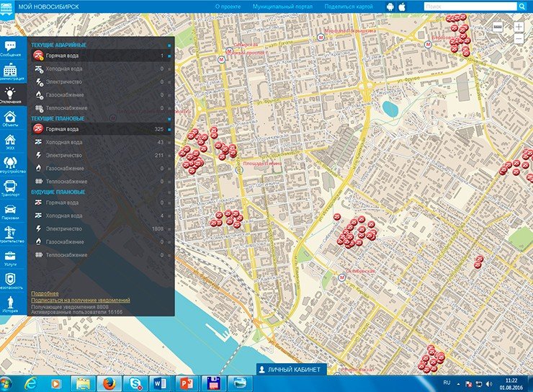This screenshot has height=392, width=533.
Task: Click the search magnifier button
Action: point(521,6)
